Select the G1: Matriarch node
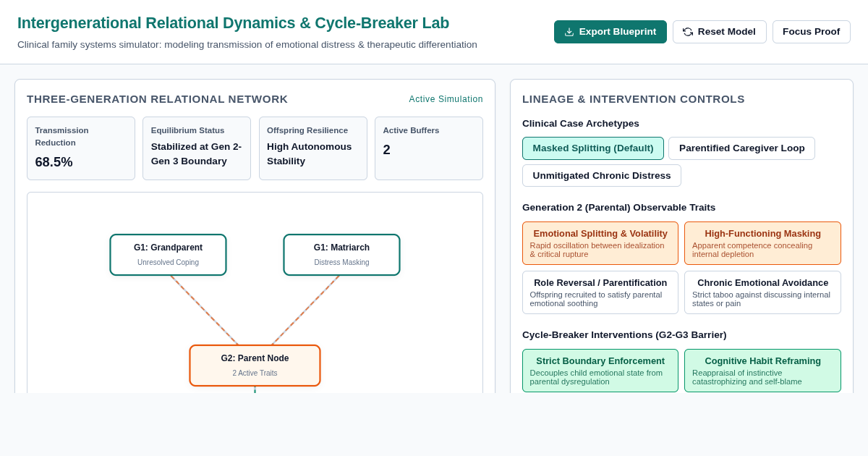868x456 pixels. [341, 255]
